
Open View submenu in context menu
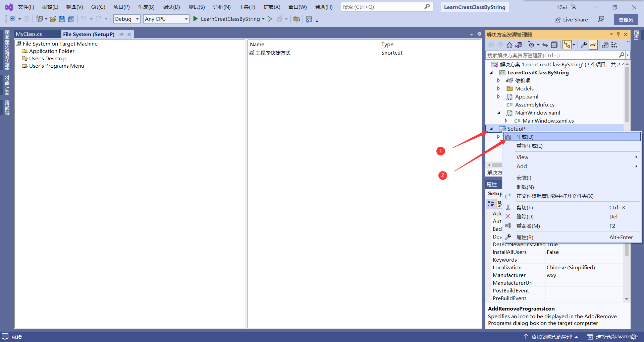click(572, 157)
